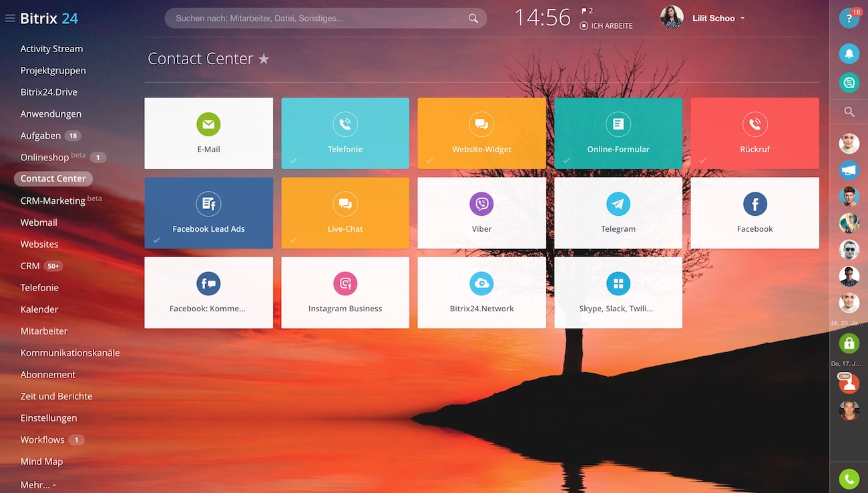Viewport: 868px width, 493px height.
Task: Expand the Mehr... menu section
Action: [38, 485]
